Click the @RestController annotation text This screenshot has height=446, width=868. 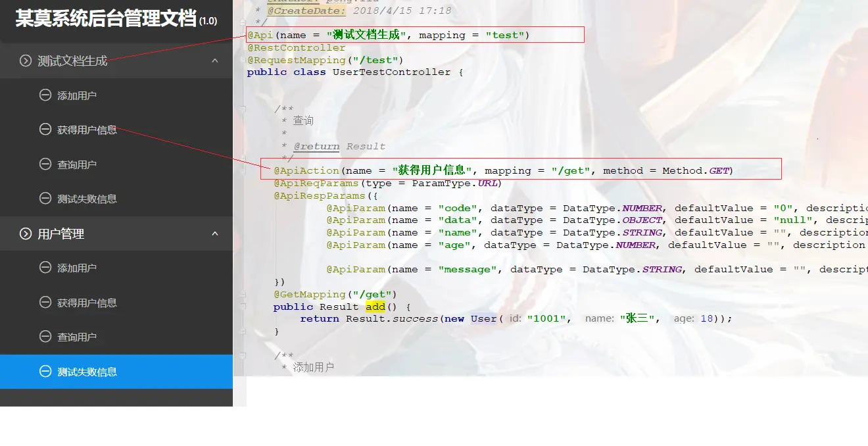(x=296, y=47)
